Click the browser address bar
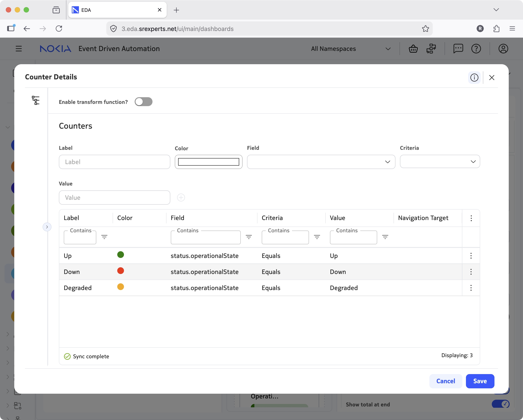 (269, 29)
